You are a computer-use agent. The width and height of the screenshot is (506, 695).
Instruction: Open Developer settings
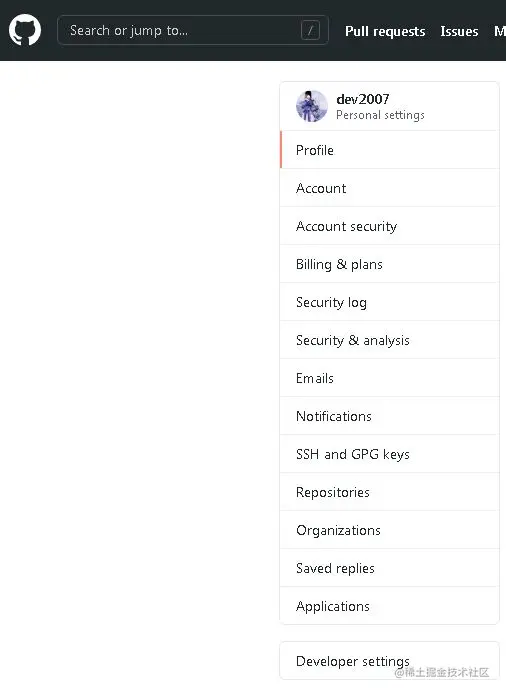pos(390,661)
